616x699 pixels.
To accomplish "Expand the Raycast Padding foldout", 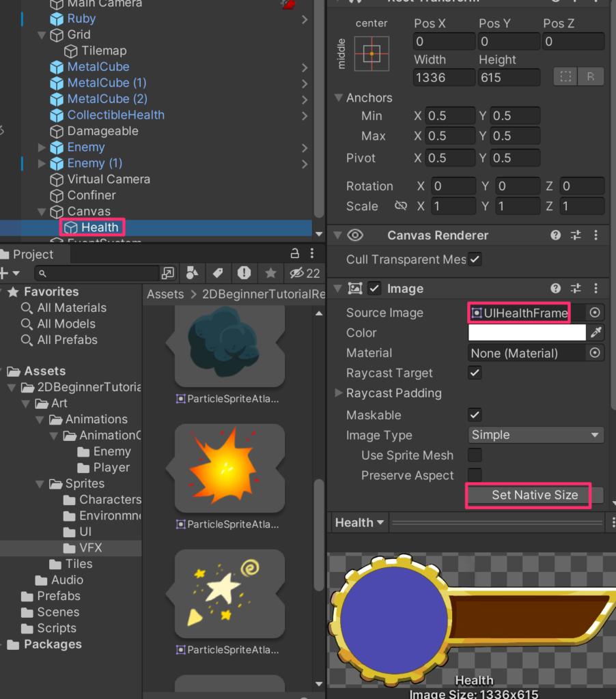I will click(x=339, y=393).
